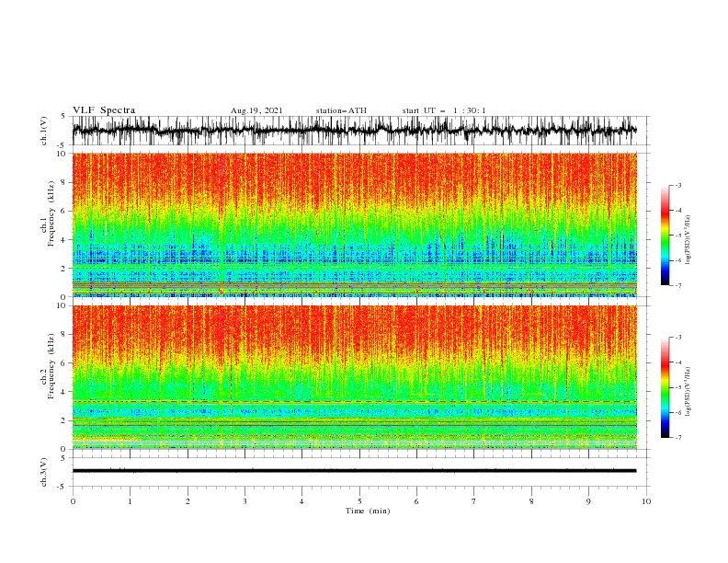The width and height of the screenshot is (728, 563).
Task: Click the time axis tick label '0'
Action: 73,501
